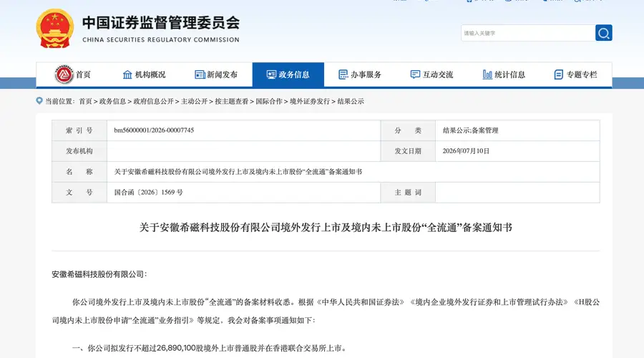
Task: Click the 机构概况 building icon
Action: point(127,74)
